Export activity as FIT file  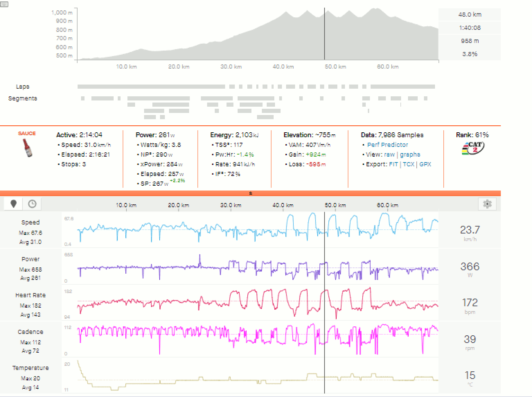click(x=393, y=164)
